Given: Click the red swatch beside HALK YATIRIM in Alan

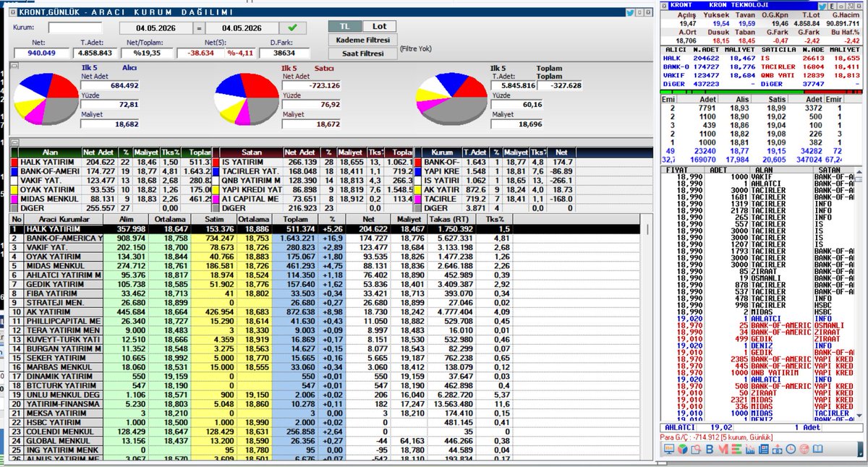Looking at the screenshot, I should tap(14, 162).
